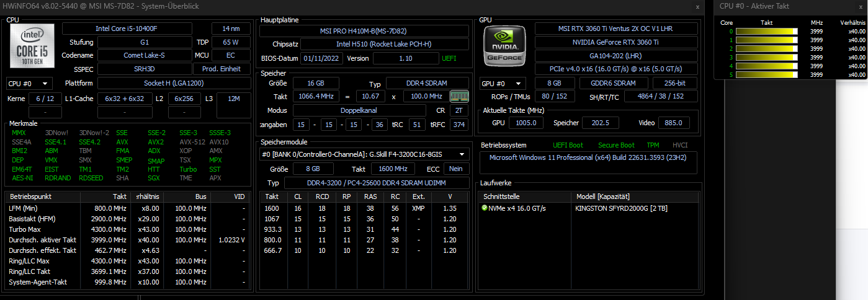
Task: Click the Socket H (LGA1200) platform field
Action: click(x=174, y=83)
